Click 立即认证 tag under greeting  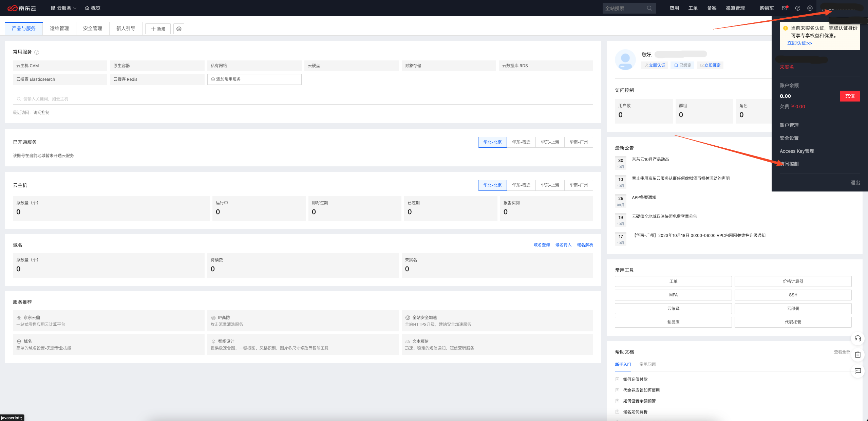pyautogui.click(x=655, y=66)
